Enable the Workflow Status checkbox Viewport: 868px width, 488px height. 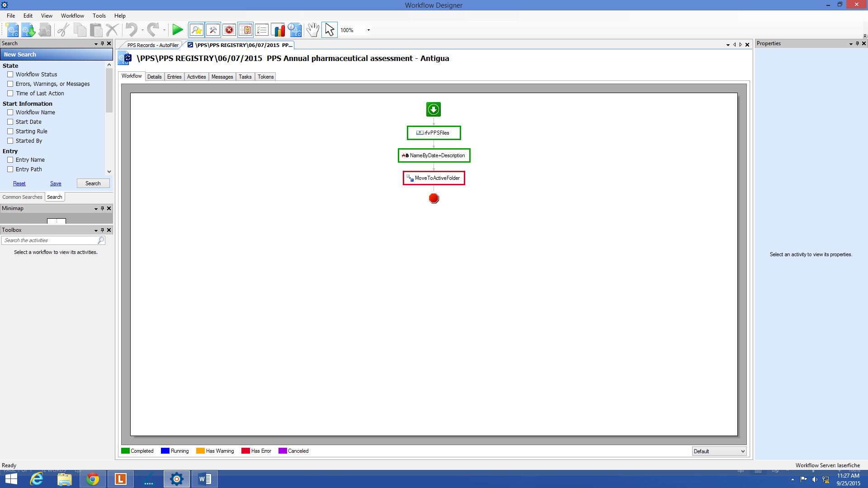click(x=10, y=75)
